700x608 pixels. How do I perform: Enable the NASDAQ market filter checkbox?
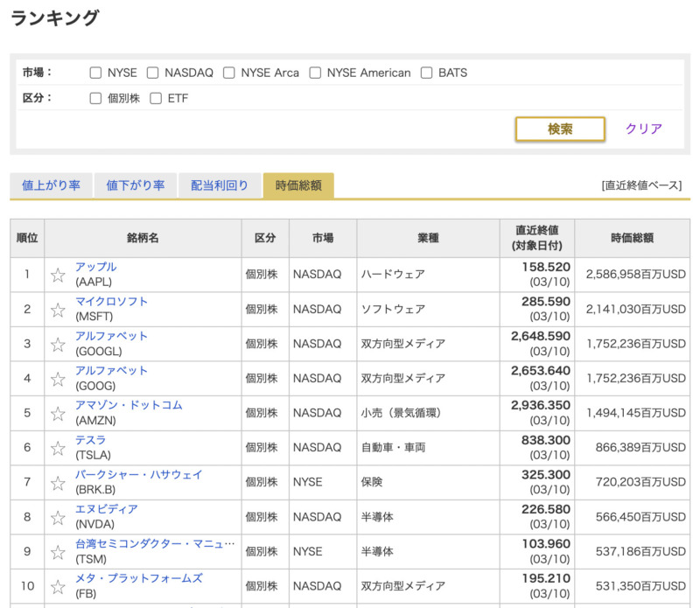coord(152,73)
